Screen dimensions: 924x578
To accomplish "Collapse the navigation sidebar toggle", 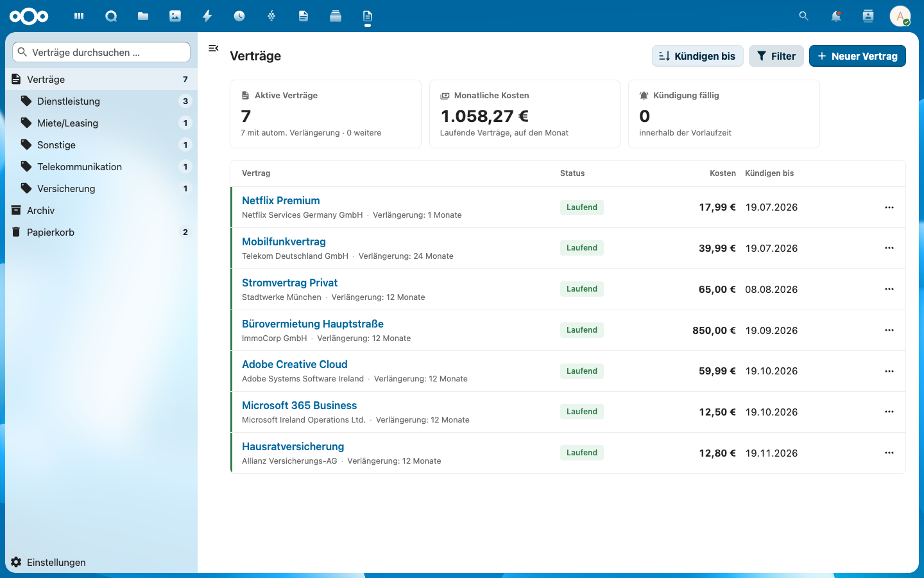I will pyautogui.click(x=214, y=48).
